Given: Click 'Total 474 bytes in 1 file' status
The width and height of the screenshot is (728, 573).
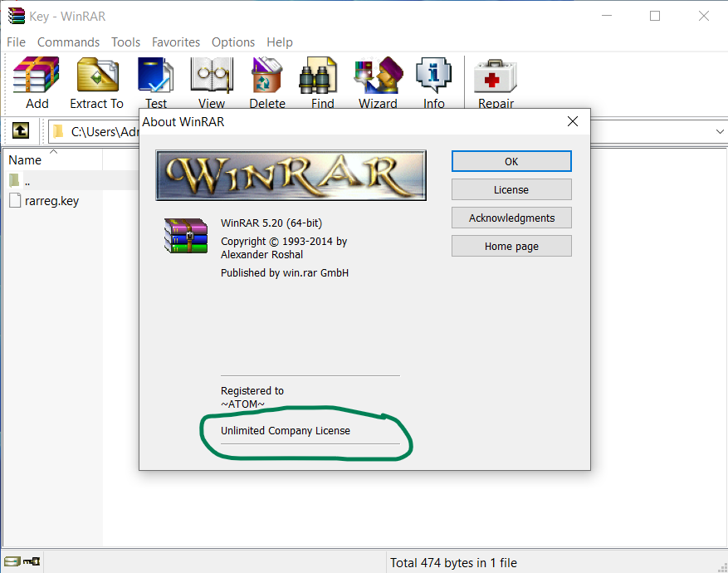Looking at the screenshot, I should [453, 563].
